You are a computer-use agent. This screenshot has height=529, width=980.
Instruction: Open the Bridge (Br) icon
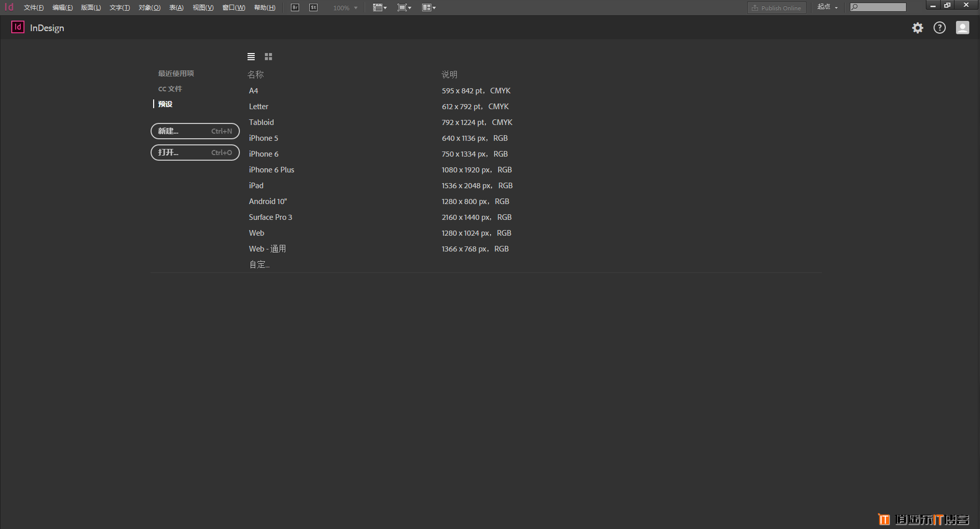point(295,8)
